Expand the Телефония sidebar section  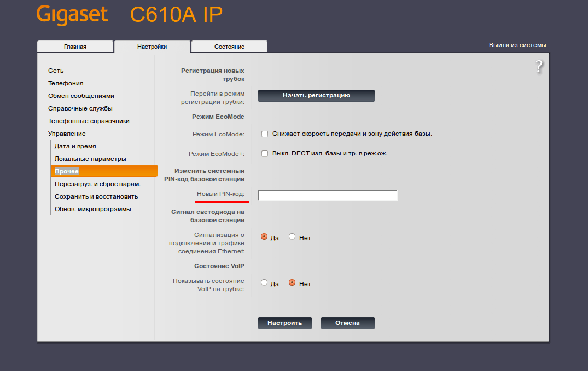point(66,83)
